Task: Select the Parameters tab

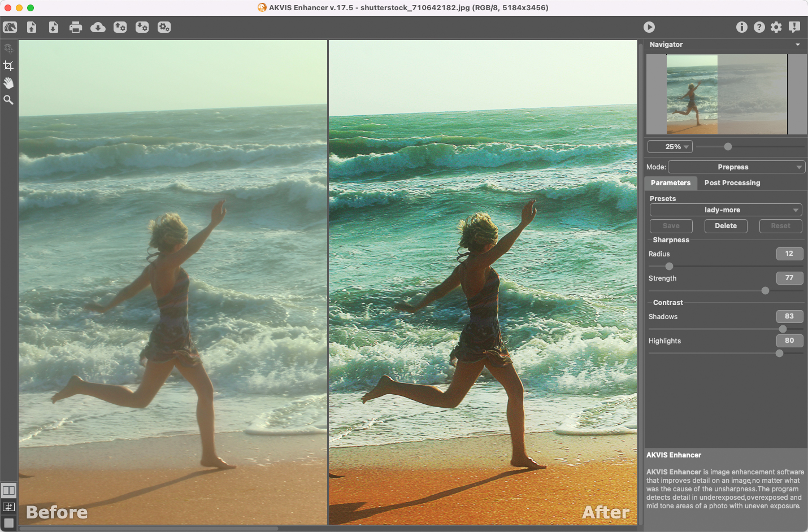Action: pos(671,183)
